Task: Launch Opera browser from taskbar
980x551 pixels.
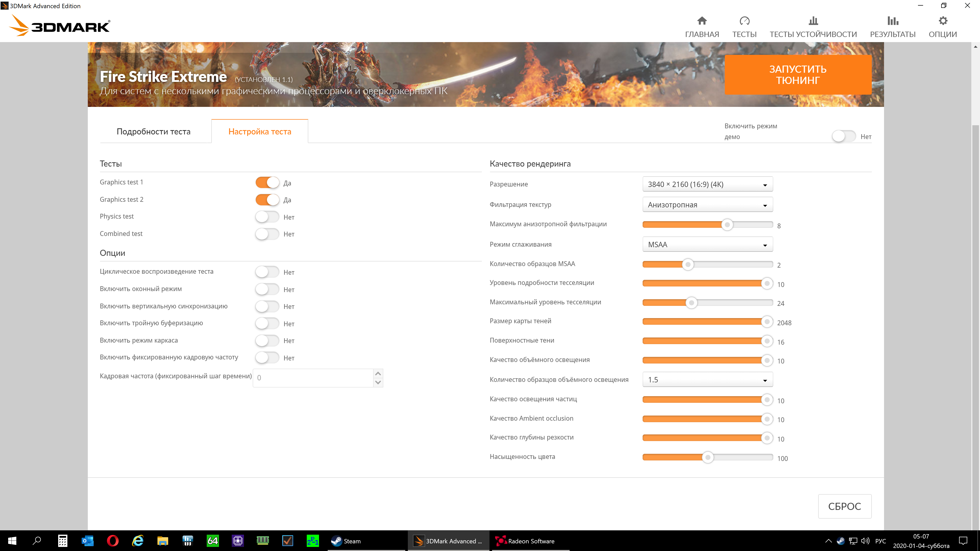Action: tap(113, 541)
